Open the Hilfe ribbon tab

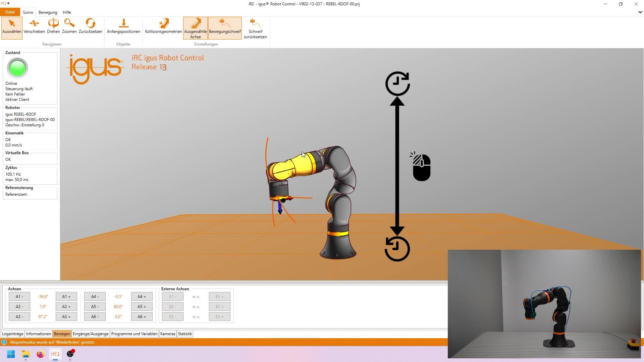coord(67,12)
